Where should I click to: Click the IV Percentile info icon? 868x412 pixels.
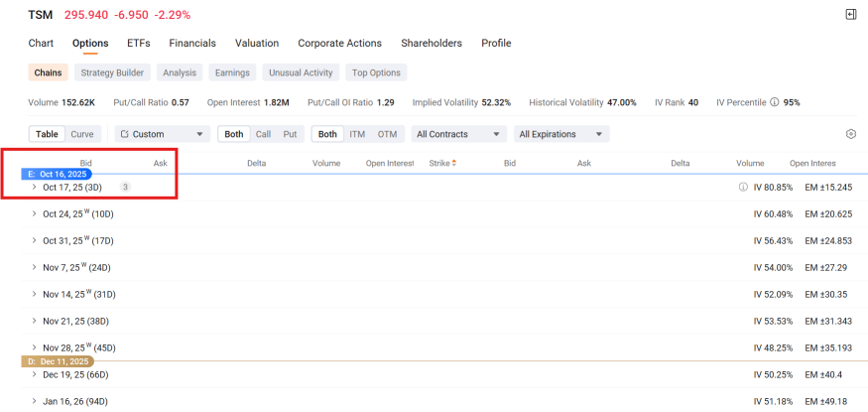tap(775, 102)
